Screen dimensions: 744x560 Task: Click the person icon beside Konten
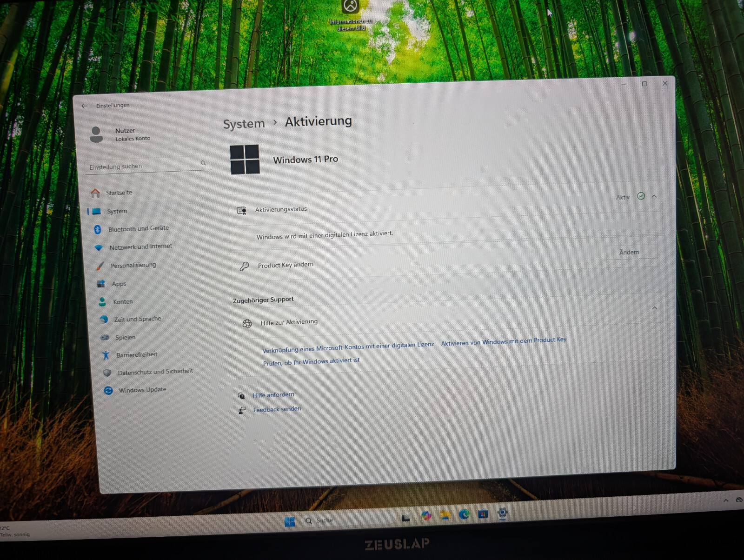[102, 302]
